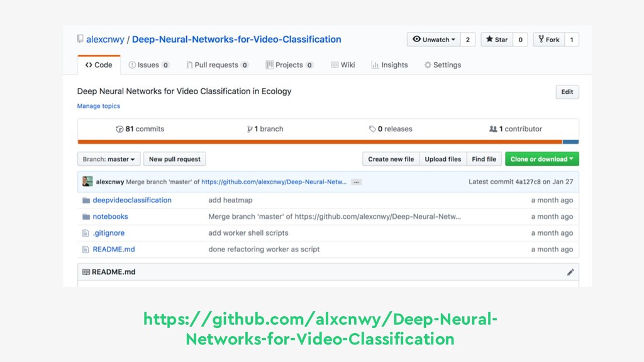Click the file icon beside README.md in file list
The width and height of the screenshot is (644, 362).
pyautogui.click(x=86, y=250)
